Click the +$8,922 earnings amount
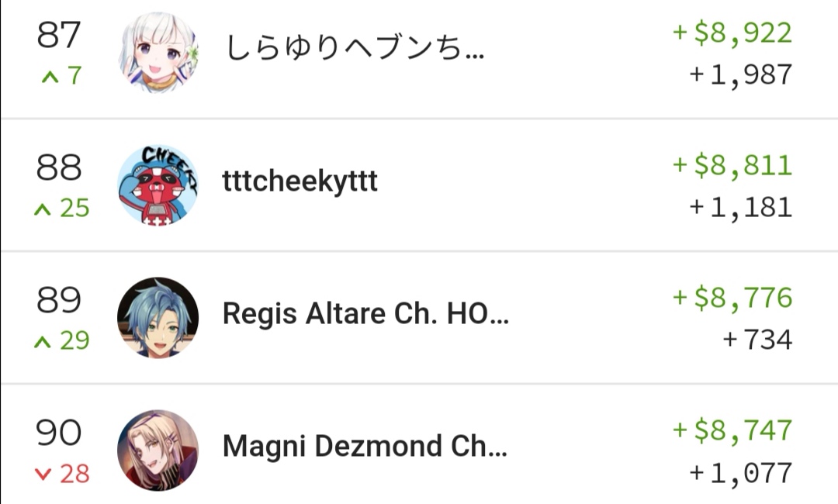 [732, 33]
